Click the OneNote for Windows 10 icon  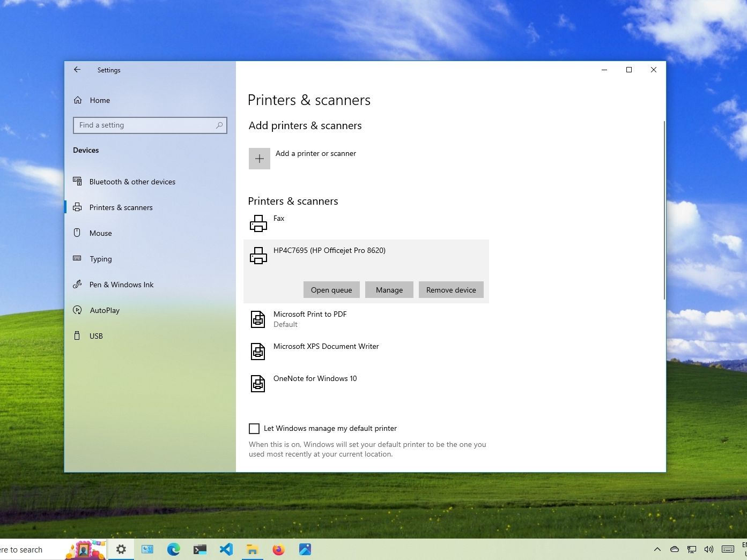(x=258, y=384)
